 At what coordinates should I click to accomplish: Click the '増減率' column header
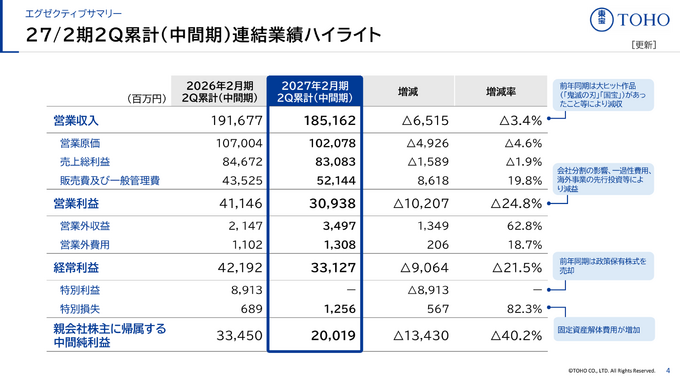click(x=501, y=92)
